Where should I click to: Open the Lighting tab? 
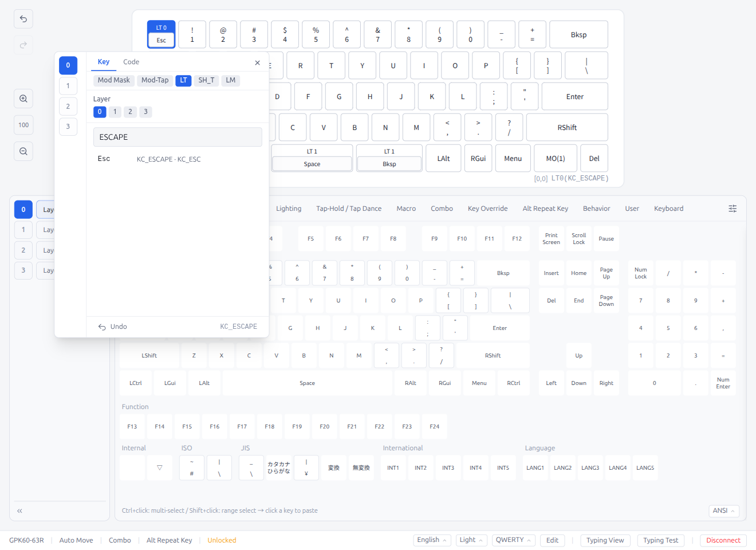tap(289, 209)
